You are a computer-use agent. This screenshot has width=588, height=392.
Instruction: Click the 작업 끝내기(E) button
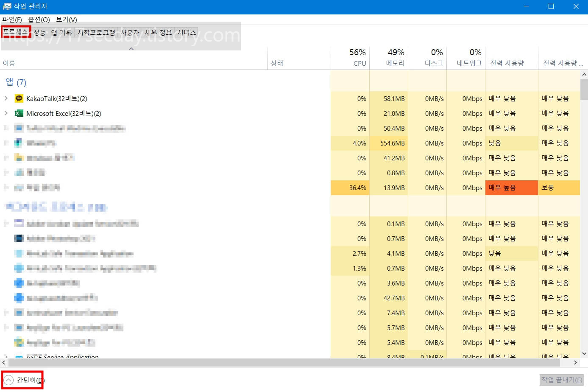pos(562,380)
